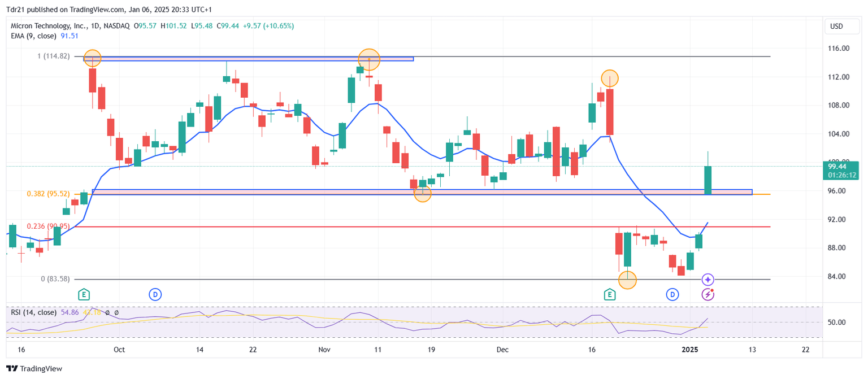Image resolution: width=868 pixels, height=379 pixels.
Task: Click the NASDAQ exchange label
Action: [116, 26]
